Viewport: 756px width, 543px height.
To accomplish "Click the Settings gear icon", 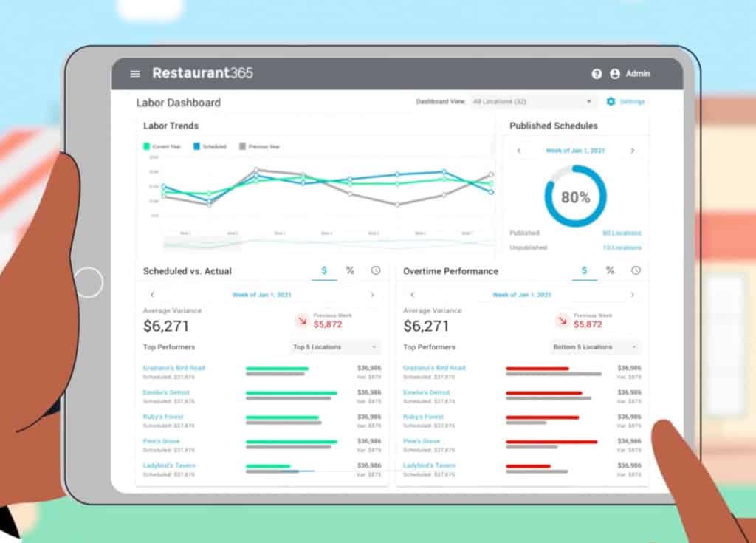I will point(611,101).
